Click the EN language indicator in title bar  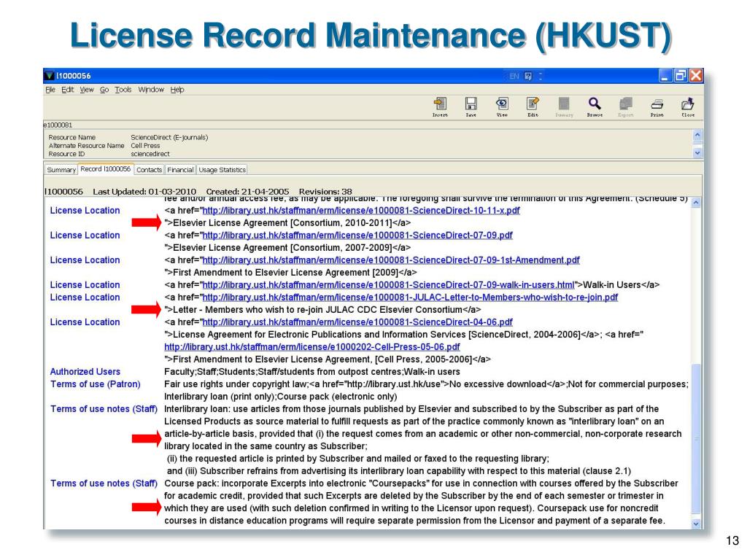[514, 76]
